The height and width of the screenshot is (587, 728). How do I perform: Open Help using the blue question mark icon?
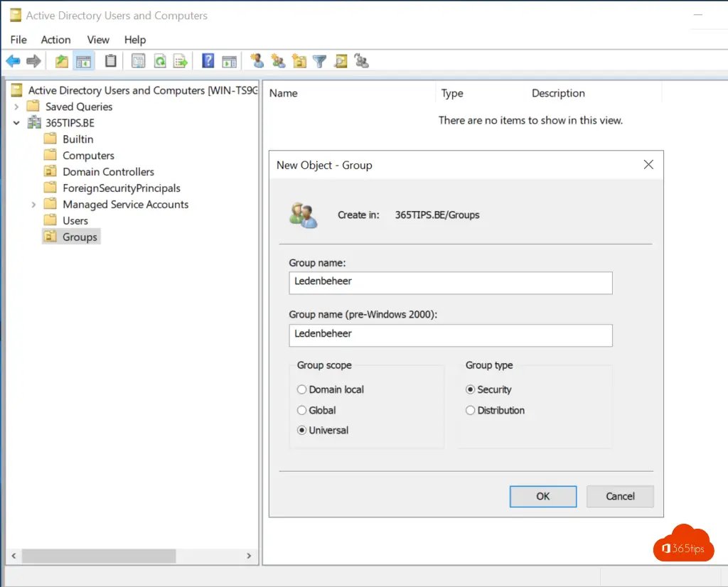208,61
